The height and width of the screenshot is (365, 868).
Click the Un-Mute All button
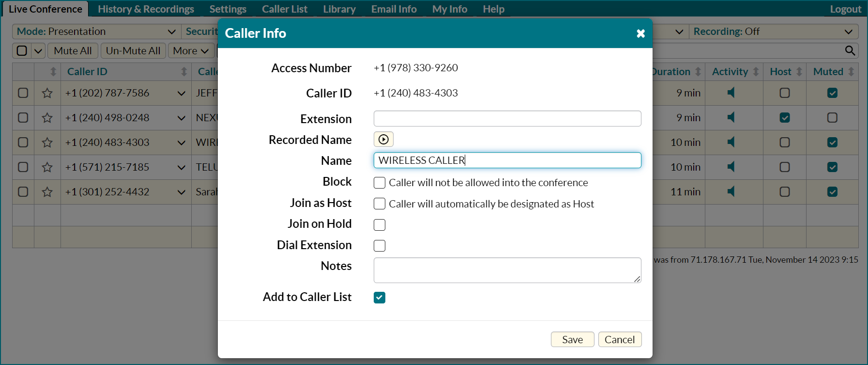tap(133, 50)
